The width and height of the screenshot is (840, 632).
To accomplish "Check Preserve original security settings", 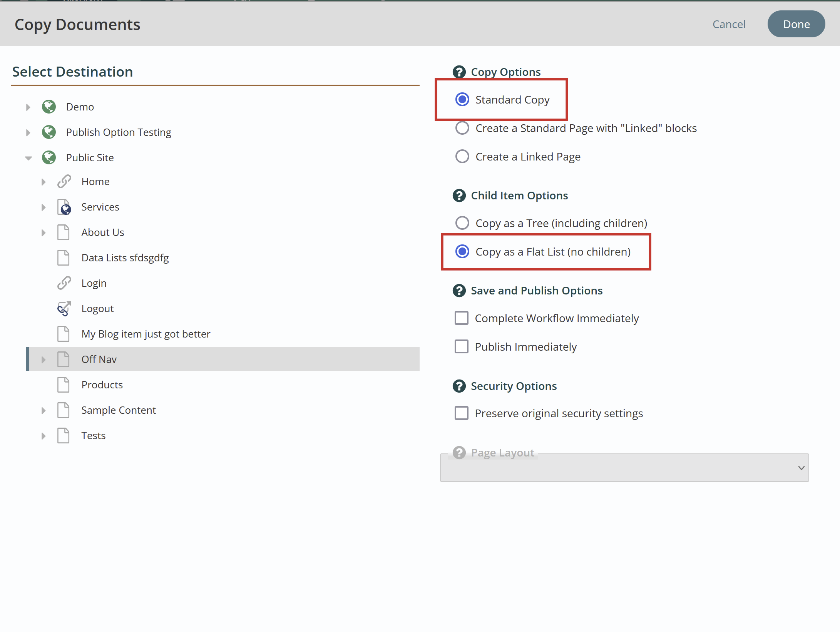I will [461, 413].
